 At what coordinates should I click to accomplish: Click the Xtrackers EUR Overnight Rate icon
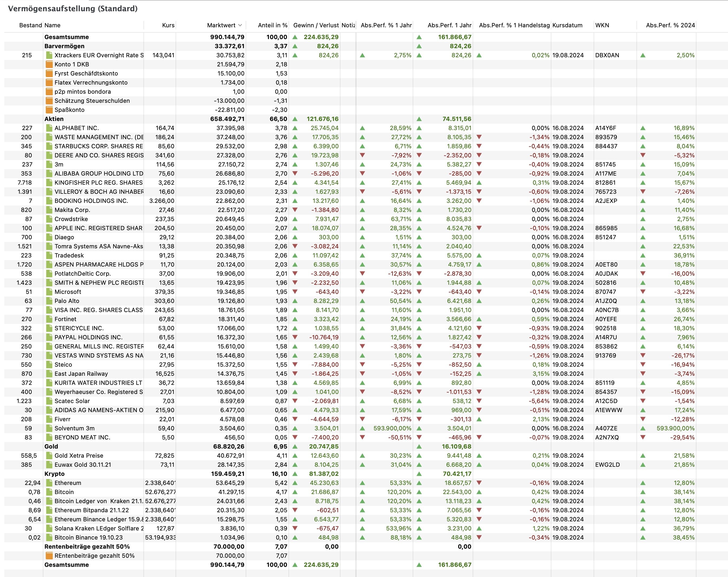tap(49, 55)
